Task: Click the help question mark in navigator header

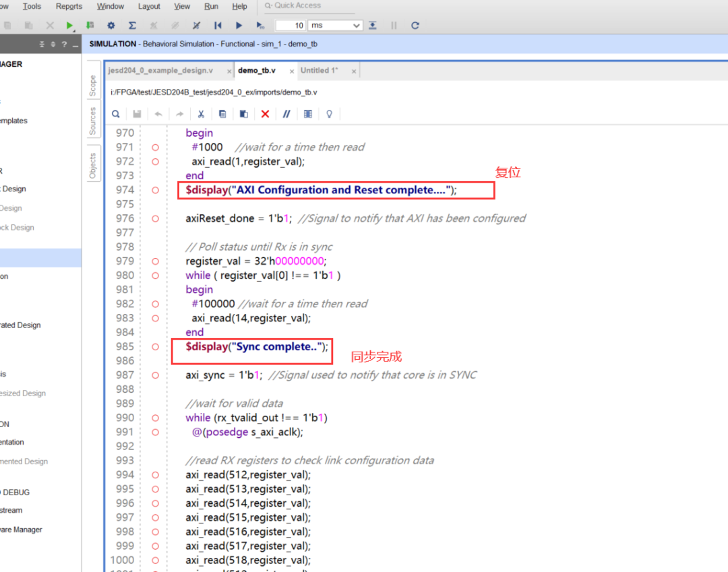Action: pyautogui.click(x=64, y=44)
